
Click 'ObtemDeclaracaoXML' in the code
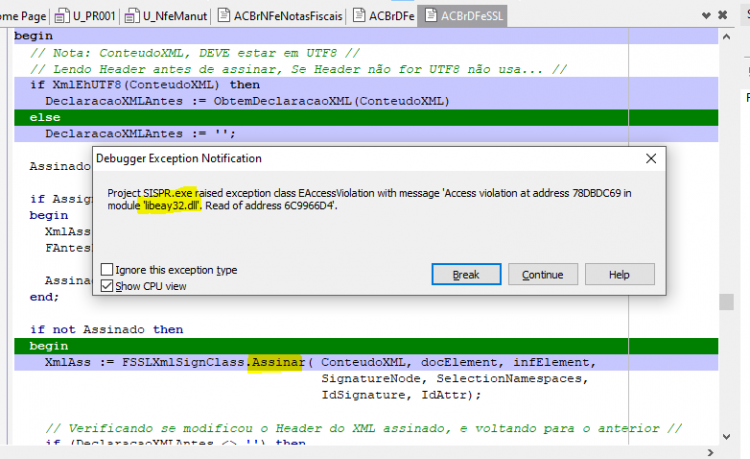[282, 101]
